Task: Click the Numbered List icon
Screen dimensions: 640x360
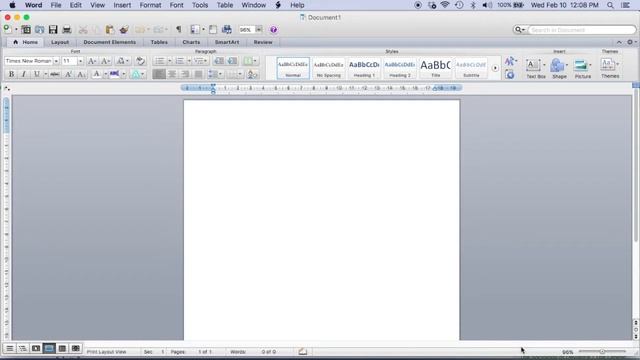Action: click(180, 61)
